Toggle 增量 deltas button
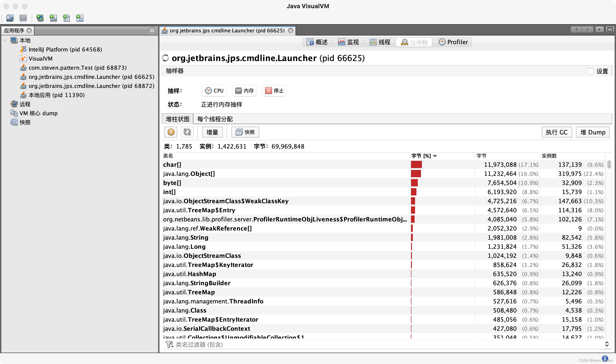Screen dimensions: 616x364 click(213, 132)
